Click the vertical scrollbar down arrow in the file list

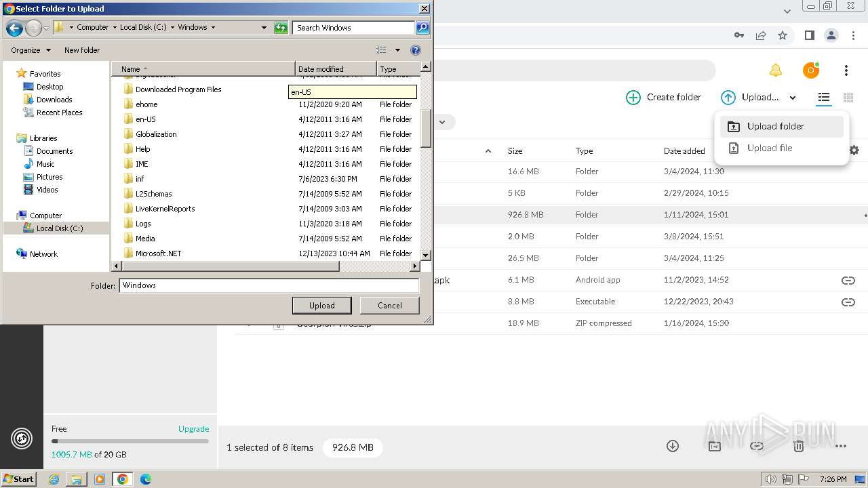426,255
